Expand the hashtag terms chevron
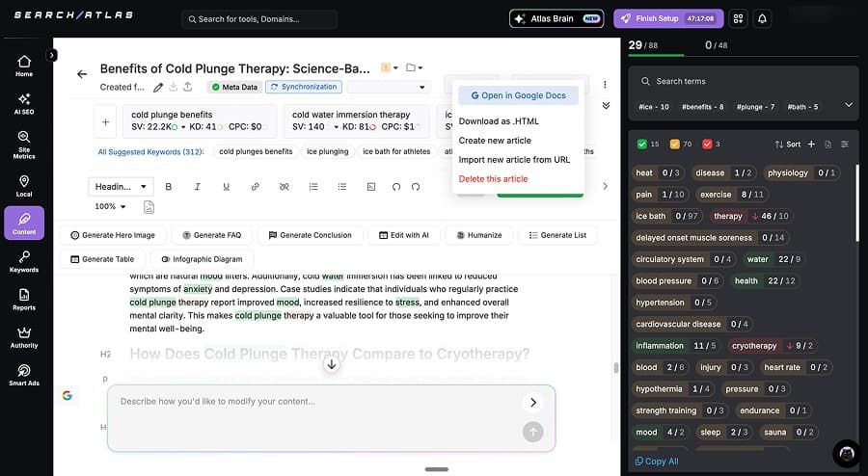 click(x=848, y=105)
